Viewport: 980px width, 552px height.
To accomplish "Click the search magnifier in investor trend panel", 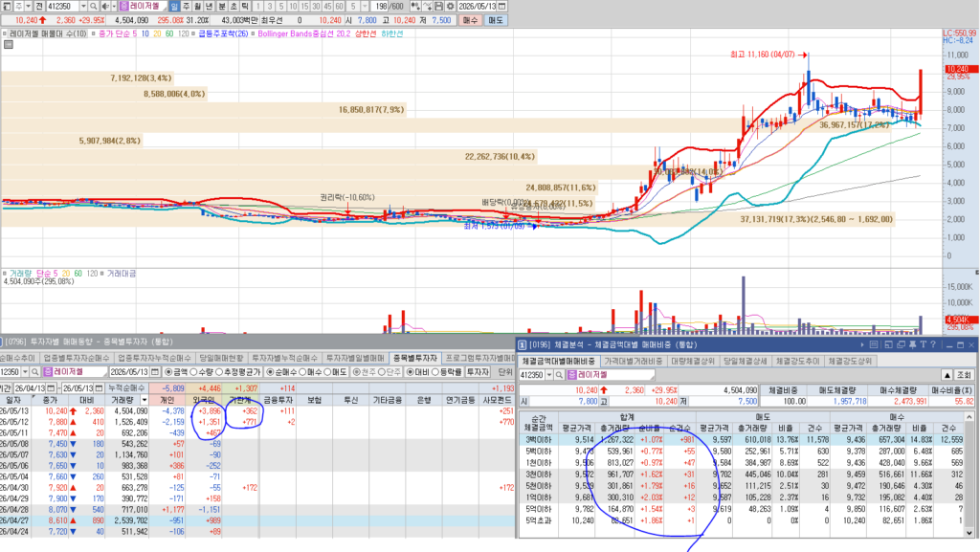I will pyautogui.click(x=35, y=371).
